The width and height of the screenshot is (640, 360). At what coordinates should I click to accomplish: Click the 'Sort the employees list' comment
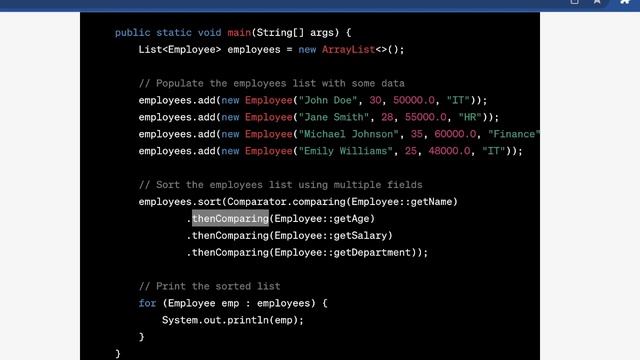pyautogui.click(x=280, y=185)
